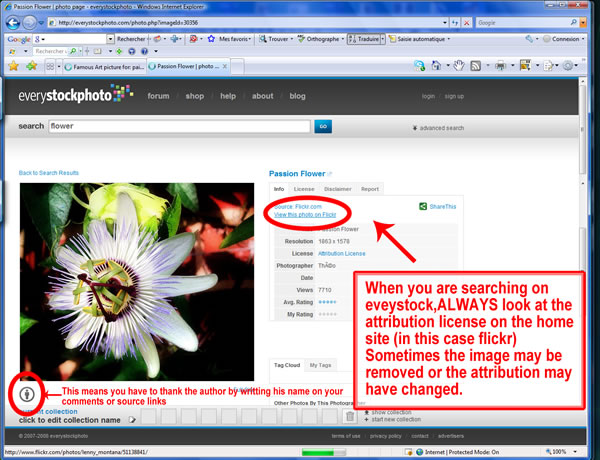The width and height of the screenshot is (600, 460).
Task: Switch to the My Tags tab
Action: pyautogui.click(x=320, y=365)
